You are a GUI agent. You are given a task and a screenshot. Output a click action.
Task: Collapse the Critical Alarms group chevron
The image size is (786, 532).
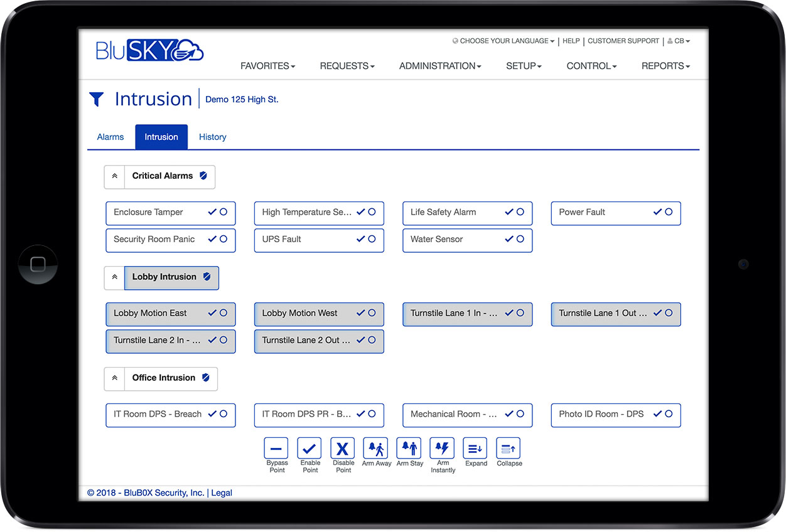point(114,177)
